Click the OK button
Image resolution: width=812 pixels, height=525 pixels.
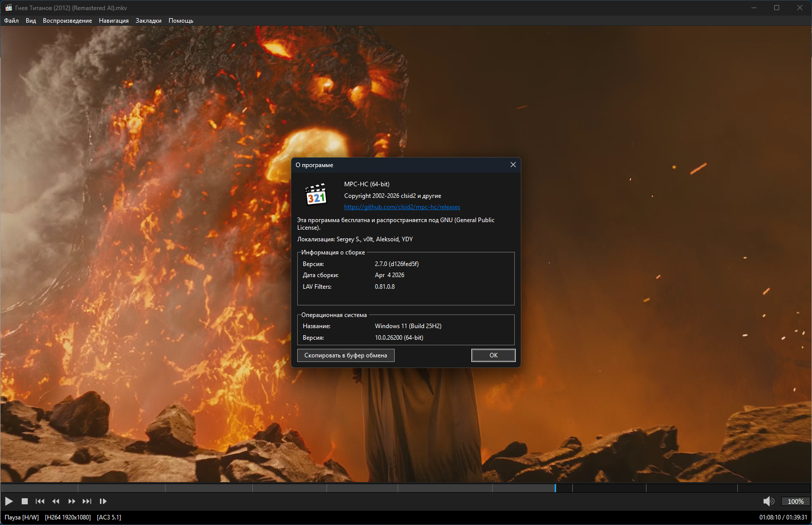(494, 355)
